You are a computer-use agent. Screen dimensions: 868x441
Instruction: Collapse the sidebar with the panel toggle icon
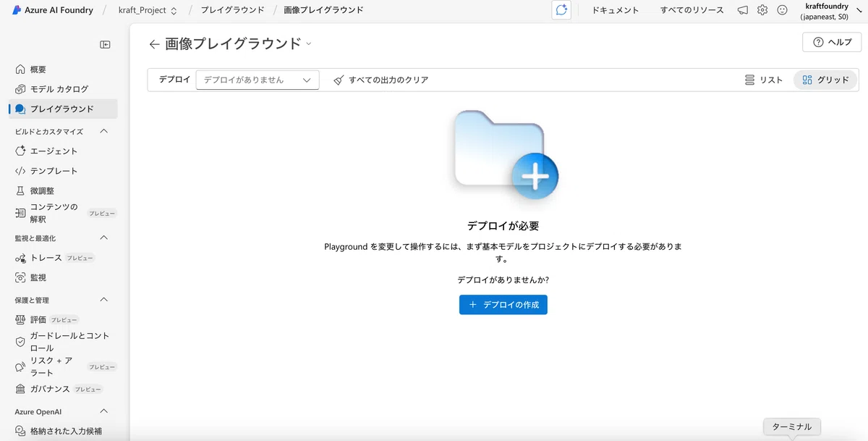point(105,45)
